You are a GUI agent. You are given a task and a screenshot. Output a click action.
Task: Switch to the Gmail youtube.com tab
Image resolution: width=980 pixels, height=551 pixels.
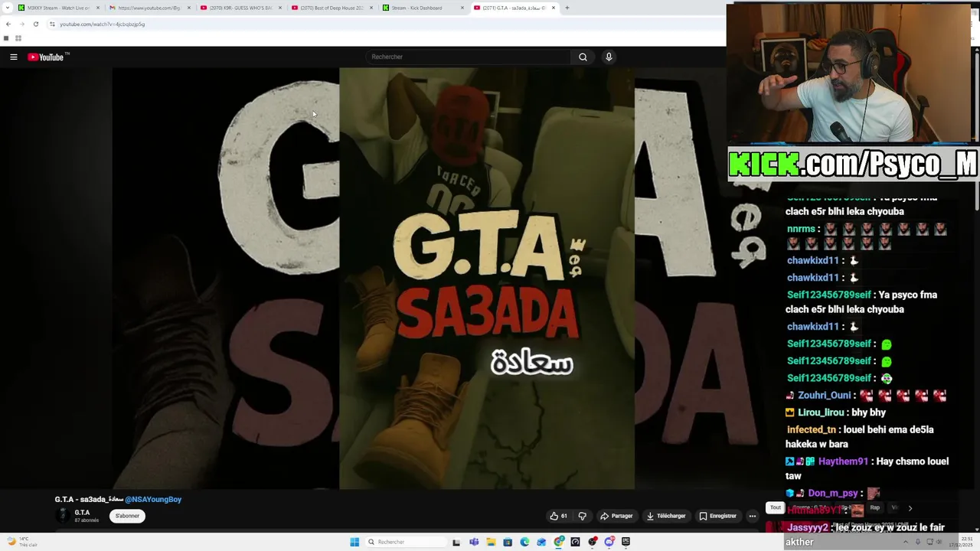pyautogui.click(x=149, y=8)
